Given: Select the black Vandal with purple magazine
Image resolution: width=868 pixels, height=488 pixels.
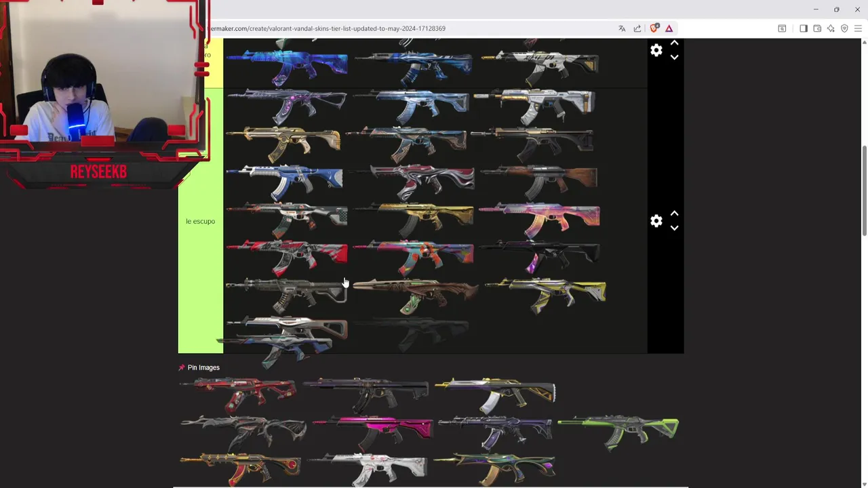Looking at the screenshot, I should [x=540, y=256].
